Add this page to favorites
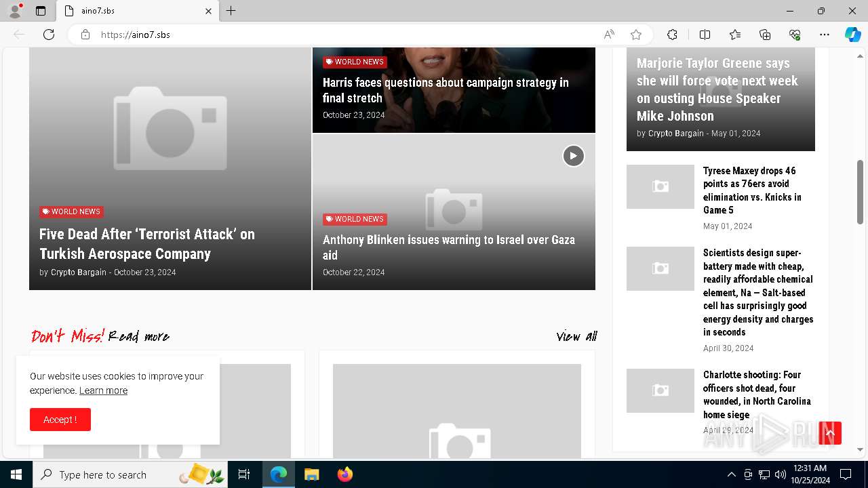868x488 pixels. tap(636, 35)
